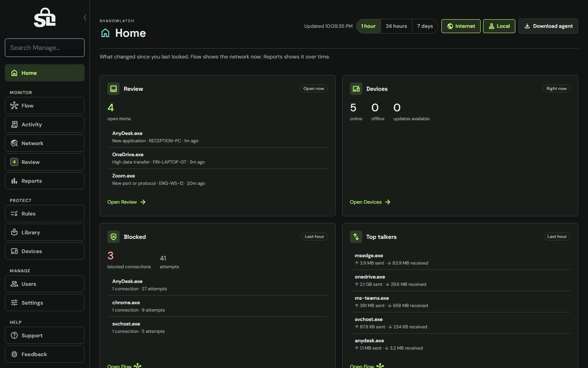The width and height of the screenshot is (588, 368).
Task: Click the Last hour badge on Blocked
Action: click(314, 237)
